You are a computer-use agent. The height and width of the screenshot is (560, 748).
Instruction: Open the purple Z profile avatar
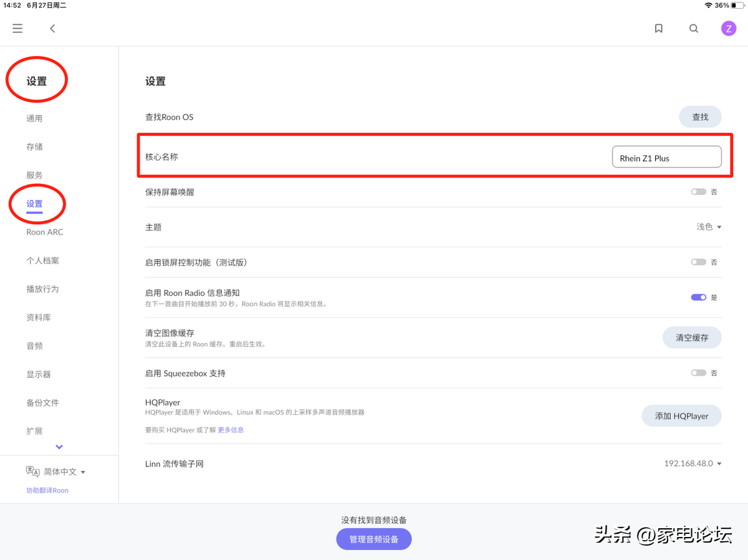point(728,29)
